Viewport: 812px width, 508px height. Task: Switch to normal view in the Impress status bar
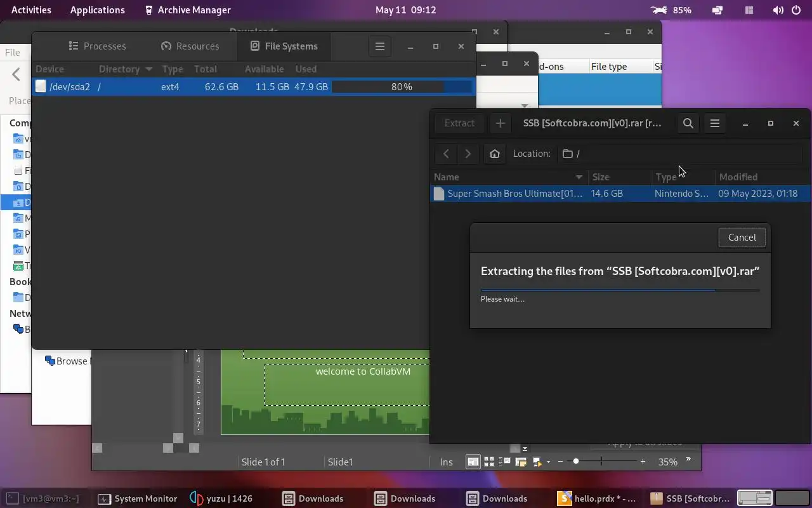[473, 462]
